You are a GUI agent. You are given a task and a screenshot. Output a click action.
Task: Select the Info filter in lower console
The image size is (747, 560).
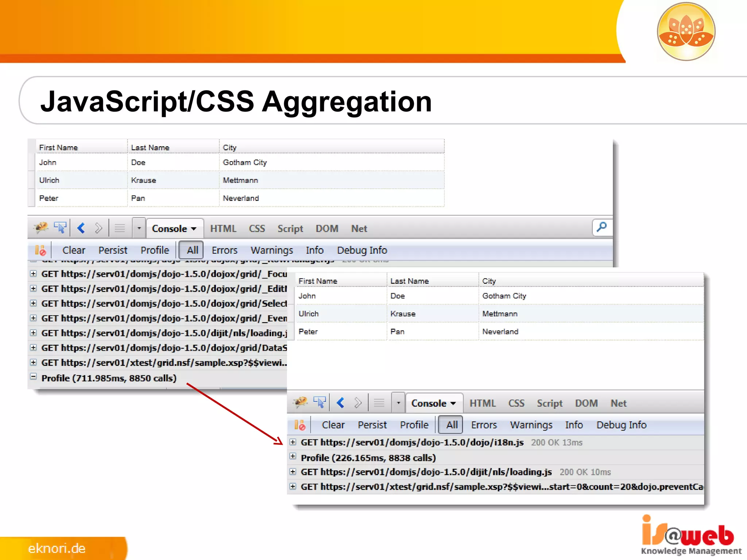point(574,425)
